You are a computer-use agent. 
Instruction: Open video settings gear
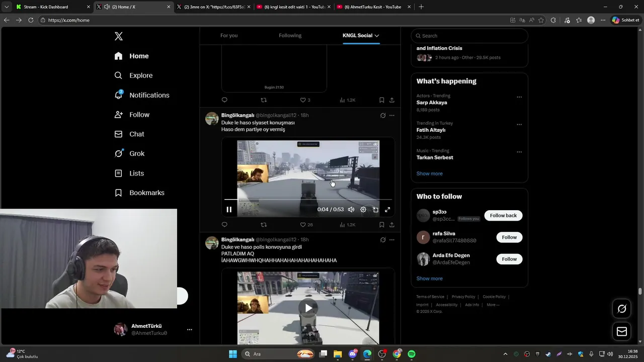(363, 210)
